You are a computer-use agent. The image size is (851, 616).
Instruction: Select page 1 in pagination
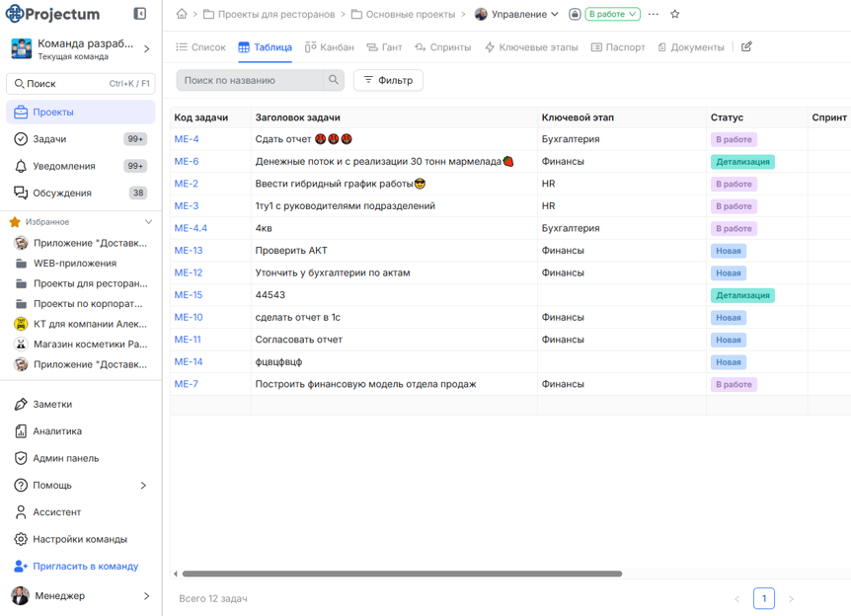[x=763, y=598]
